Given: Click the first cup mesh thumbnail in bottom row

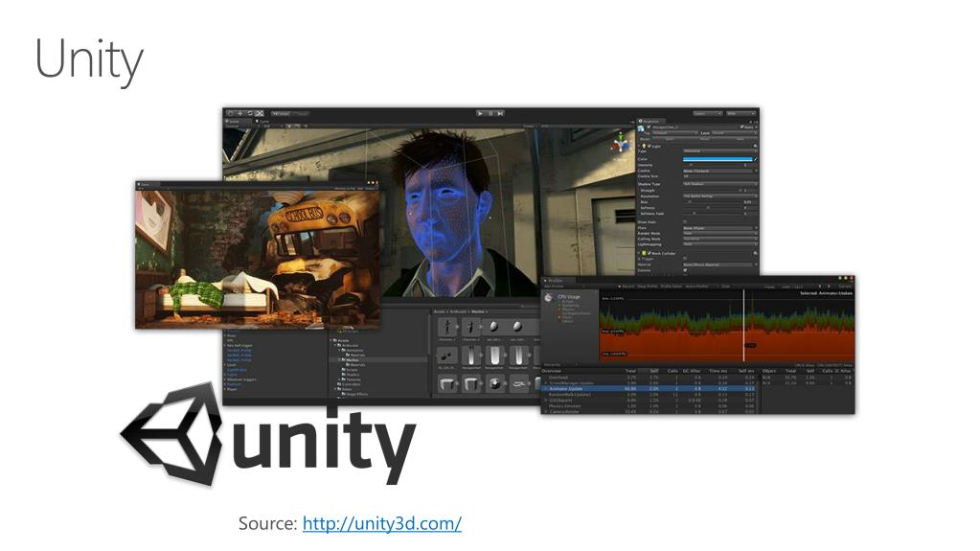Looking at the screenshot, I should pos(446,383).
